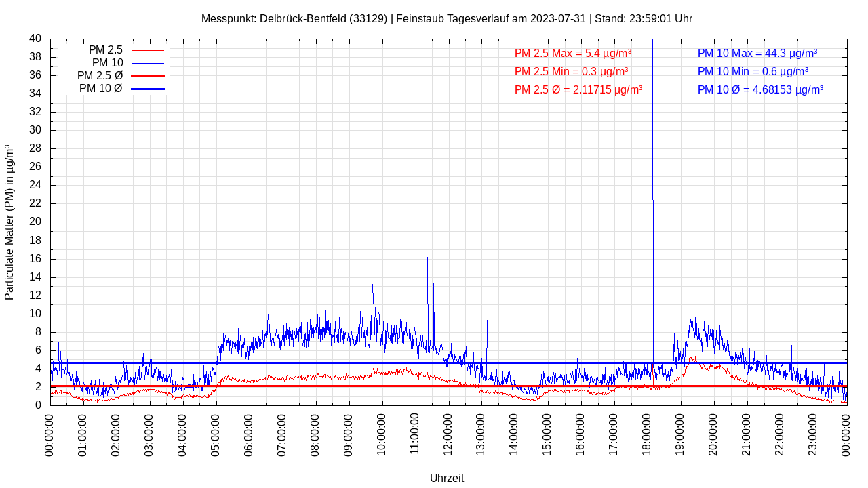Click the chart title Messpunkt Delbrück-Bentfeld
868x488 pixels.
click(446, 19)
